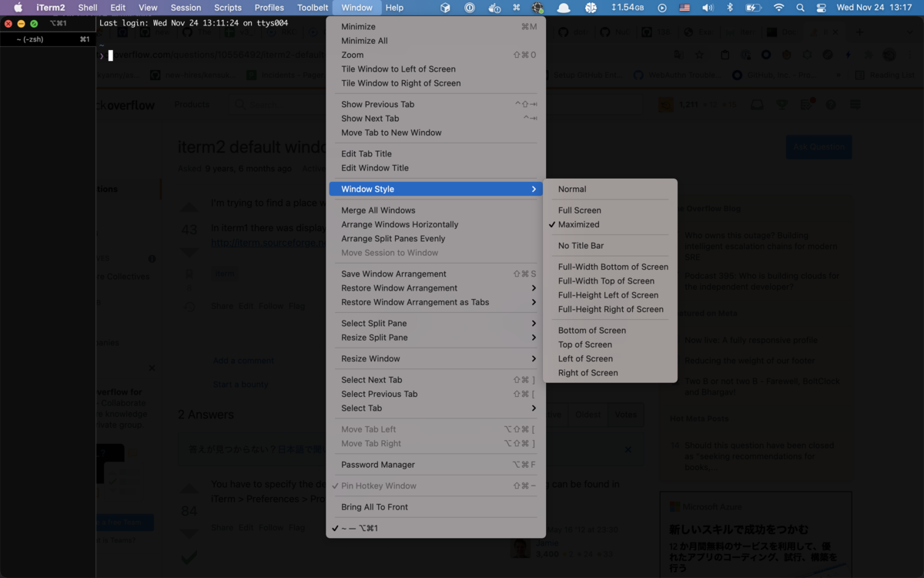Open the Wi-Fi status menu
924x578 pixels.
[x=779, y=8]
